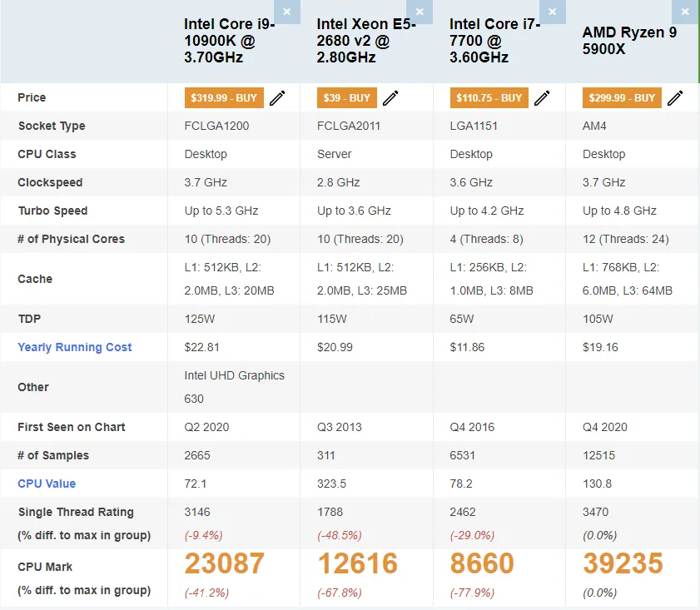Remove AMD Ryzen 9 5900X column with X

click(x=685, y=12)
